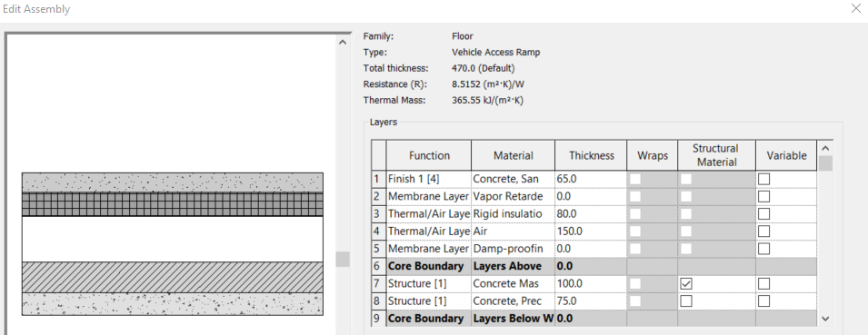This screenshot has height=335, width=868.
Task: Click Material cell 'Air'
Action: pos(514,232)
